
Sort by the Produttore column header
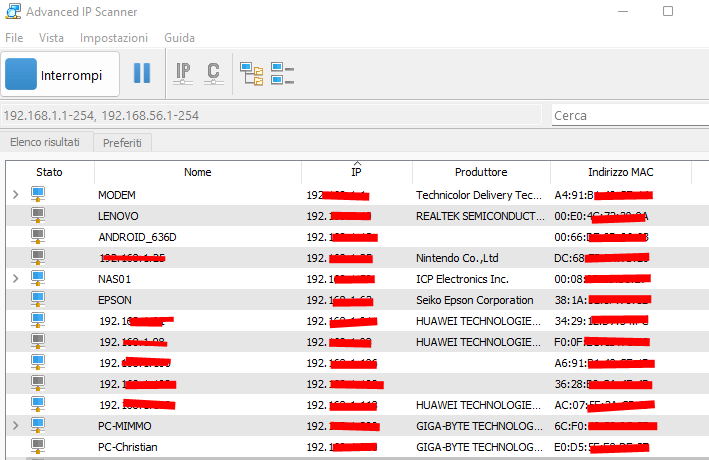click(481, 172)
